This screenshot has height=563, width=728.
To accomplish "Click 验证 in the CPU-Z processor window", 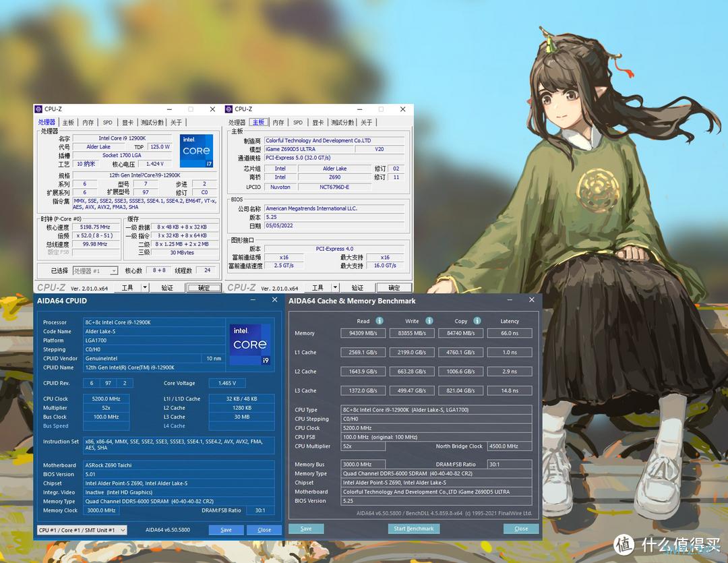I will 167,287.
